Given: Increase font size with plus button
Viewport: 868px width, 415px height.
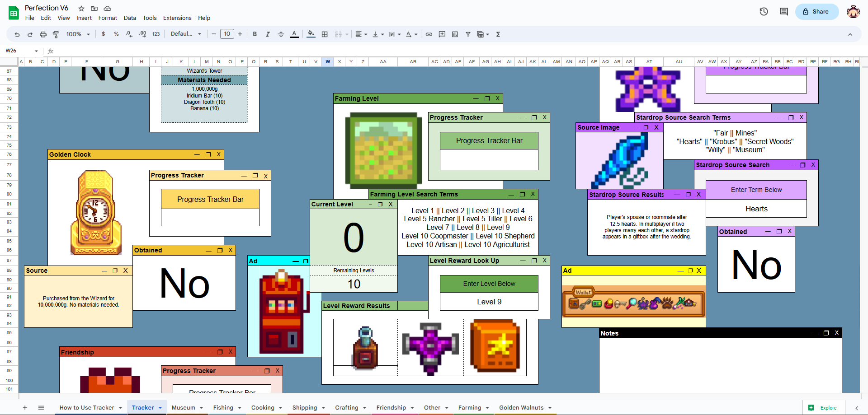Looking at the screenshot, I should [240, 34].
